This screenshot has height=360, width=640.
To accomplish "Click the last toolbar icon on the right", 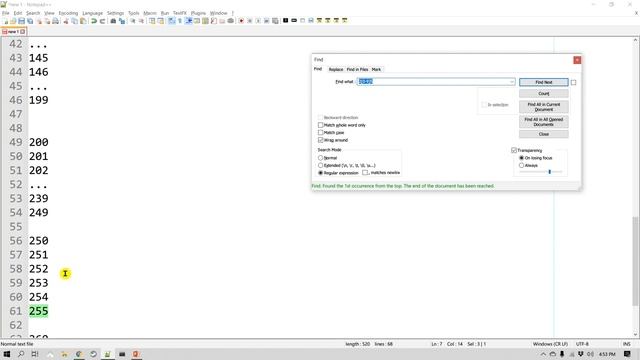I will 344,20.
